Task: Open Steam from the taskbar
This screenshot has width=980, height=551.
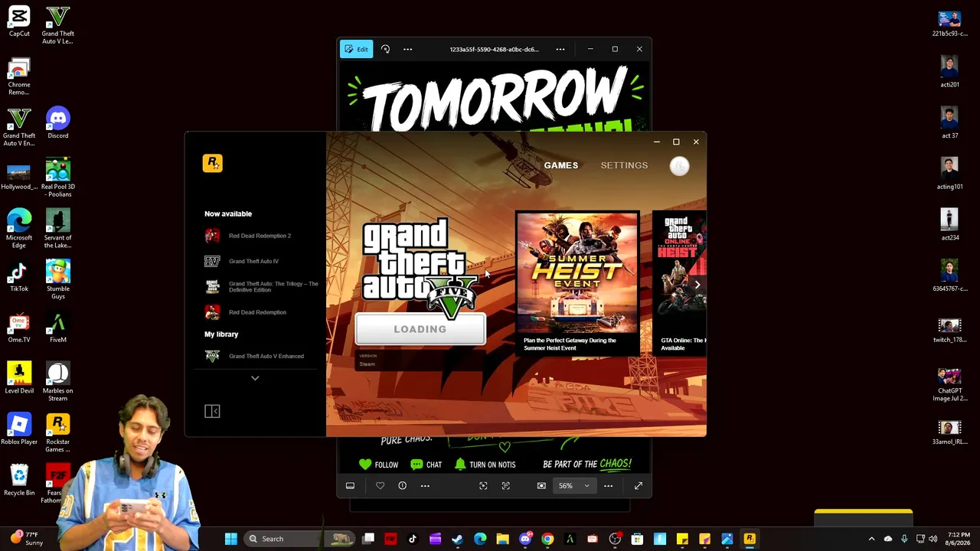Action: (x=457, y=539)
